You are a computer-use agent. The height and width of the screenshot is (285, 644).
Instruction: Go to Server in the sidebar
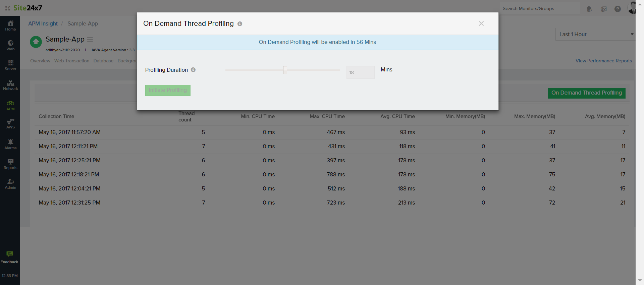pos(10,65)
